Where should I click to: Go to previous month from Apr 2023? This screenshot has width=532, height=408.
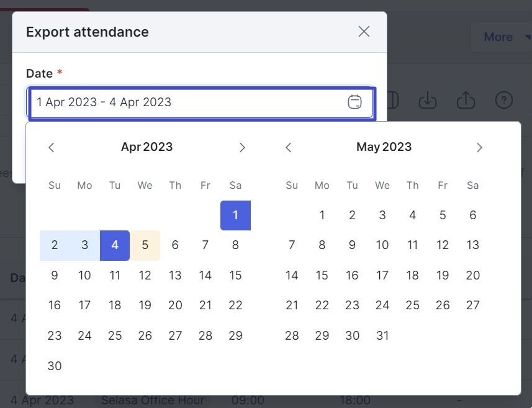(52, 147)
